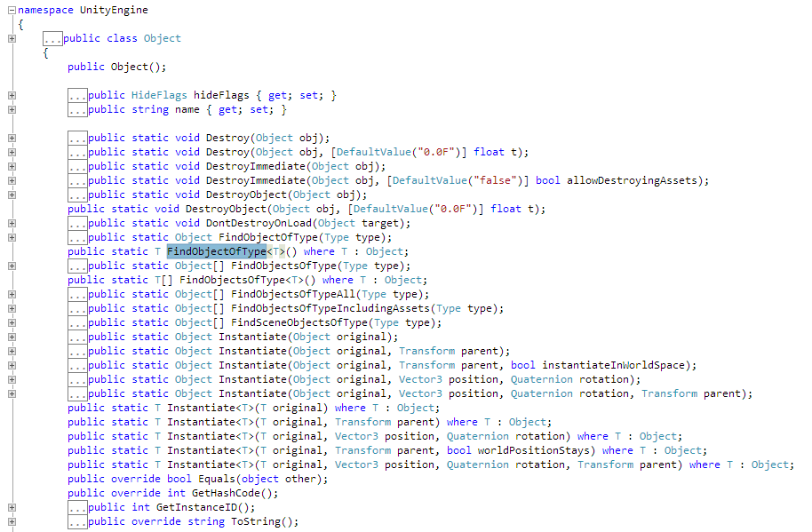Open ellipsis box before GetInstanceID method
The height and width of the screenshot is (532, 812).
pos(77,508)
